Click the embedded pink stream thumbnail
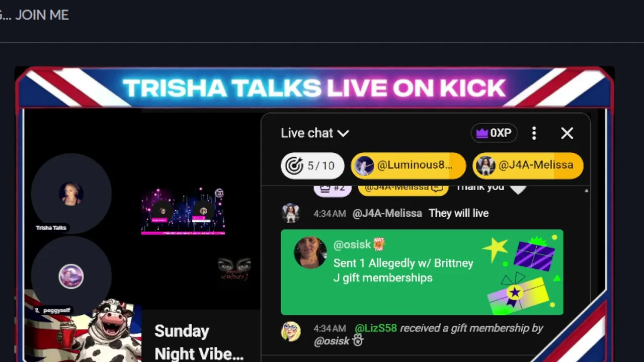This screenshot has height=362, width=644. coord(183,211)
